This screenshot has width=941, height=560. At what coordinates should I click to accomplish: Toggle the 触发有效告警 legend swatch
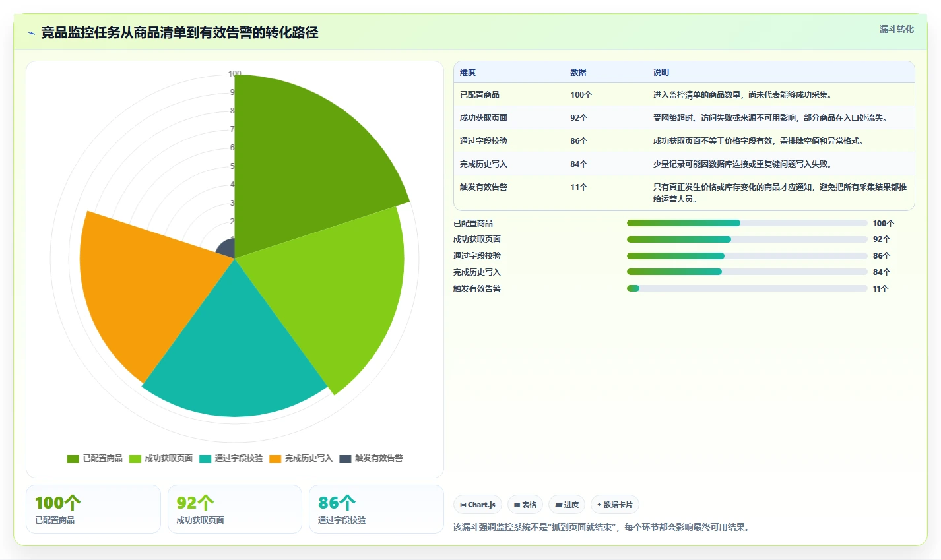345,458
